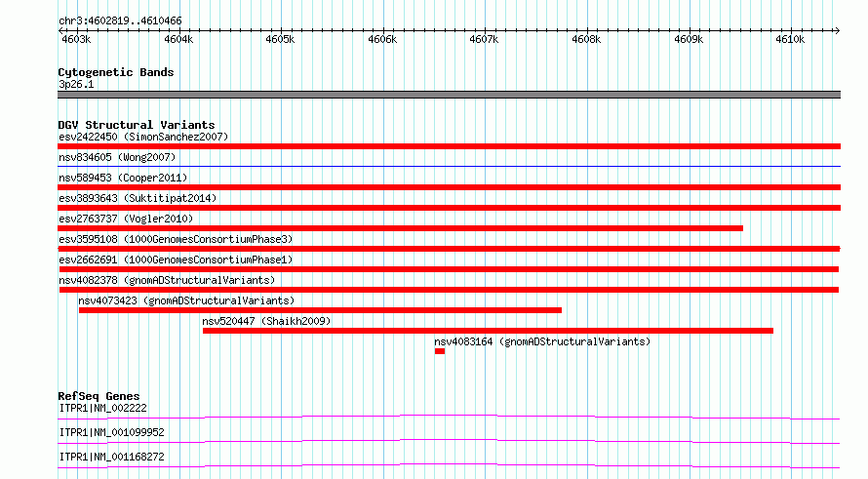Click the Cytogenetic Bands track title
This screenshot has height=479, width=868.
[116, 72]
